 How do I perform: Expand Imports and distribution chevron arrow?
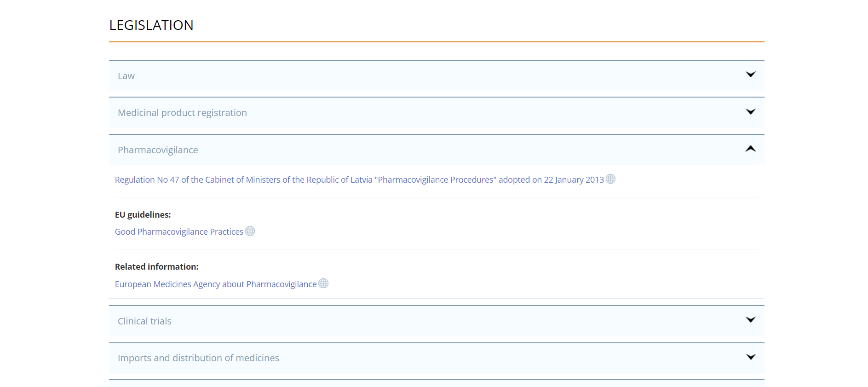[x=750, y=357]
